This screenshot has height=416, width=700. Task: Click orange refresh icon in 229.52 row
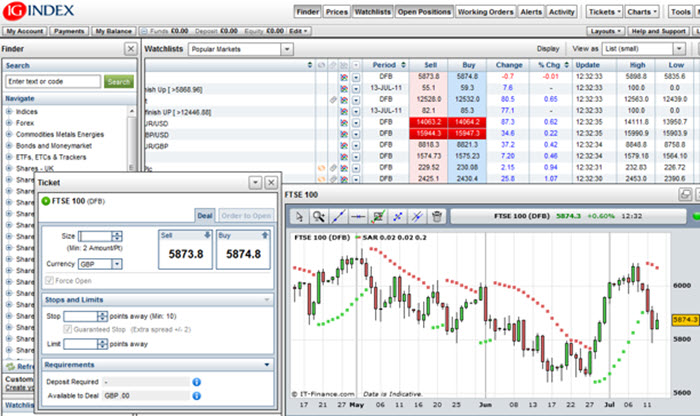tap(321, 168)
